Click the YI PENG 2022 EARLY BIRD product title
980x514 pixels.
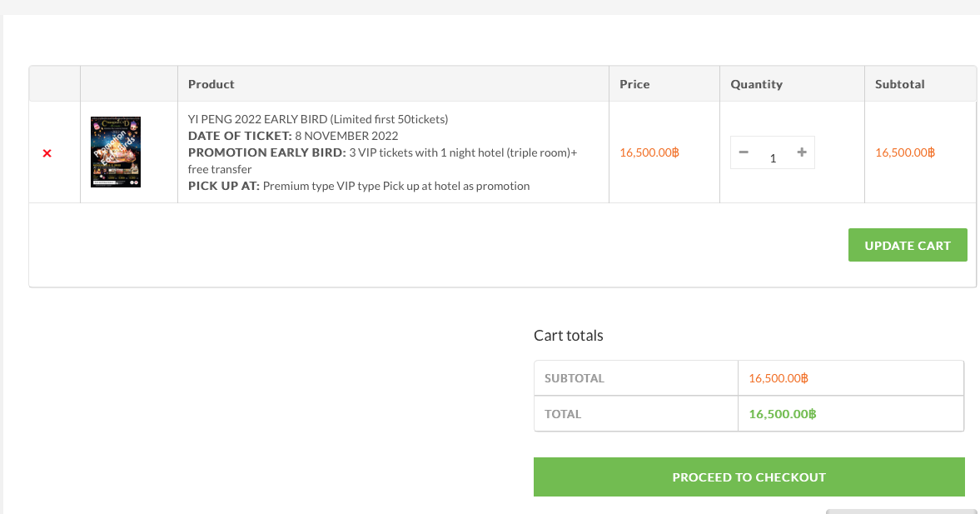click(x=317, y=118)
